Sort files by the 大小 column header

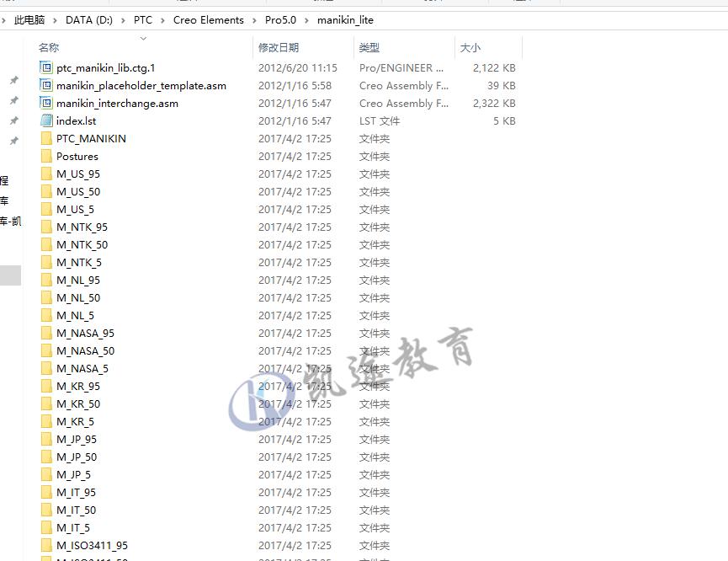[470, 48]
